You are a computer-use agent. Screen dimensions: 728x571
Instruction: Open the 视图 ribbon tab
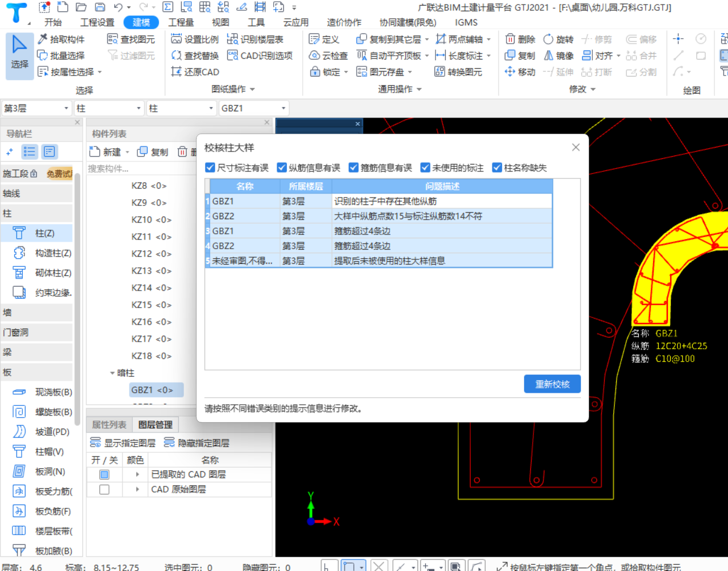point(221,22)
